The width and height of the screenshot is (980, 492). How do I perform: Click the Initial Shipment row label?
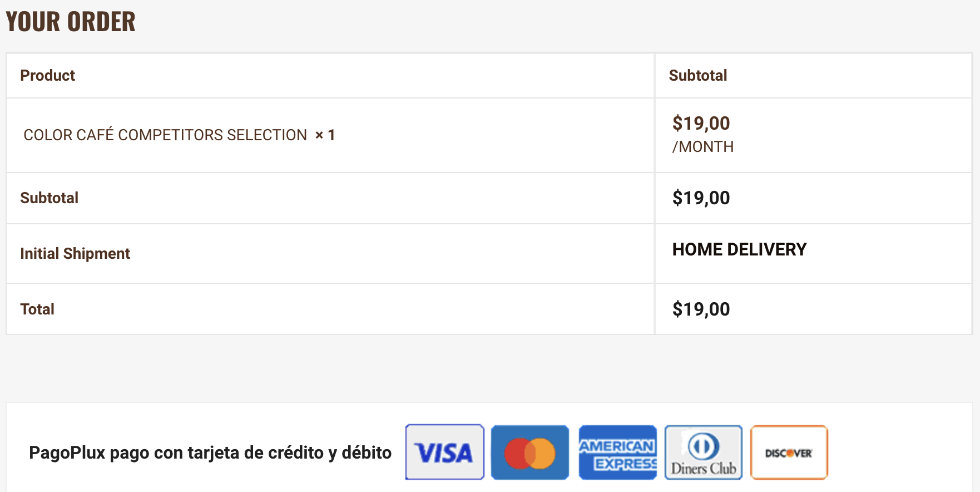click(75, 254)
